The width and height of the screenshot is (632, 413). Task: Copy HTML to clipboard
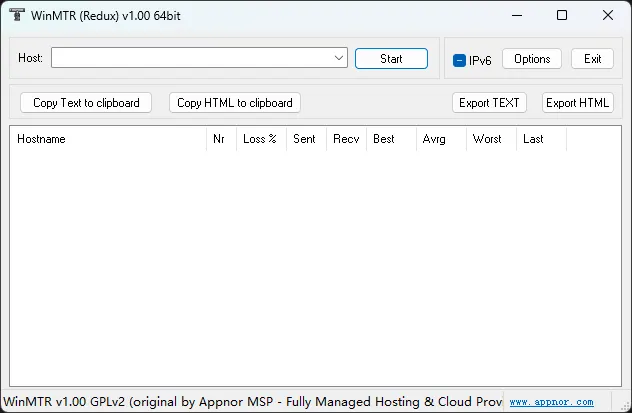(x=235, y=103)
